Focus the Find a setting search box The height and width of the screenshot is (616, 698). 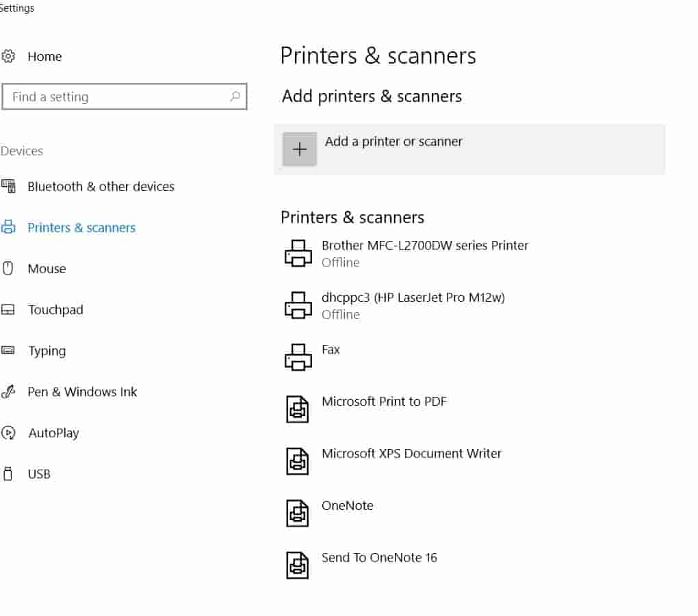124,96
